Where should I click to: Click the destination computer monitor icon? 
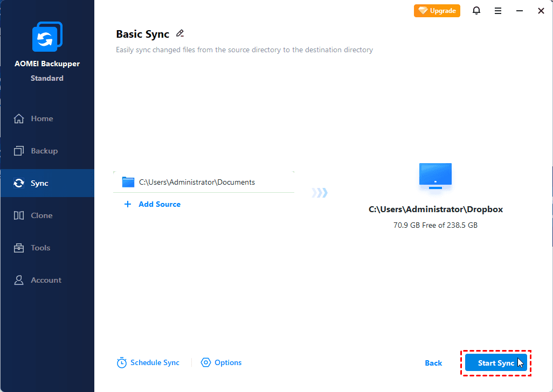tap(435, 176)
